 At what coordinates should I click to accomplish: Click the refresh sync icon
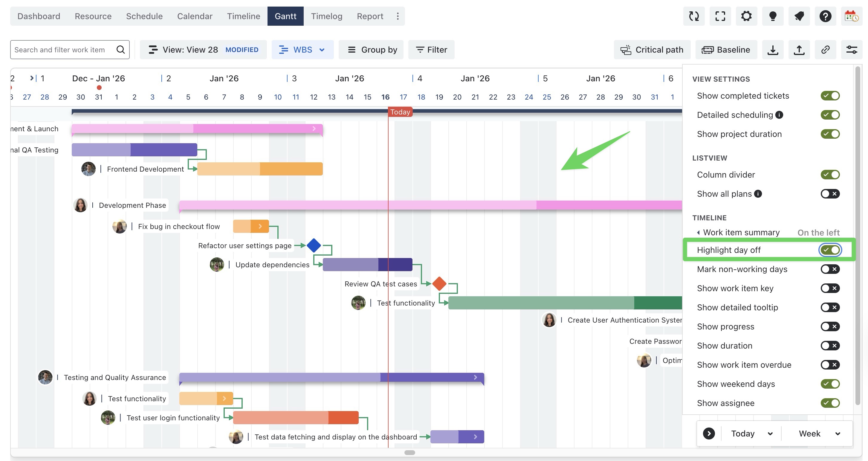694,16
